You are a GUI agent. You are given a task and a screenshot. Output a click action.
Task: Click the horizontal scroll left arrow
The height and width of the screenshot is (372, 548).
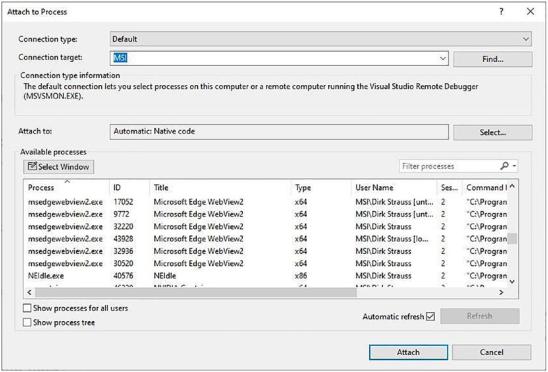(29, 292)
